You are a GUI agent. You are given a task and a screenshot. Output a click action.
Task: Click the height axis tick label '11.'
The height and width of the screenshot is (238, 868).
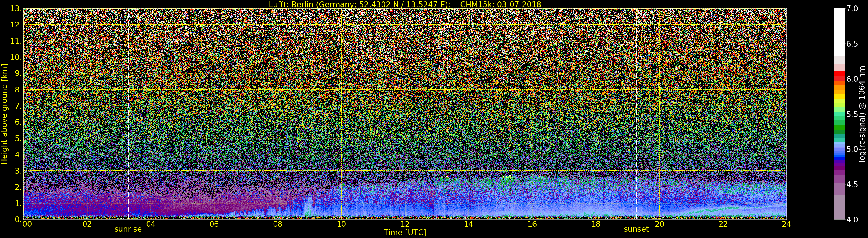(16, 41)
